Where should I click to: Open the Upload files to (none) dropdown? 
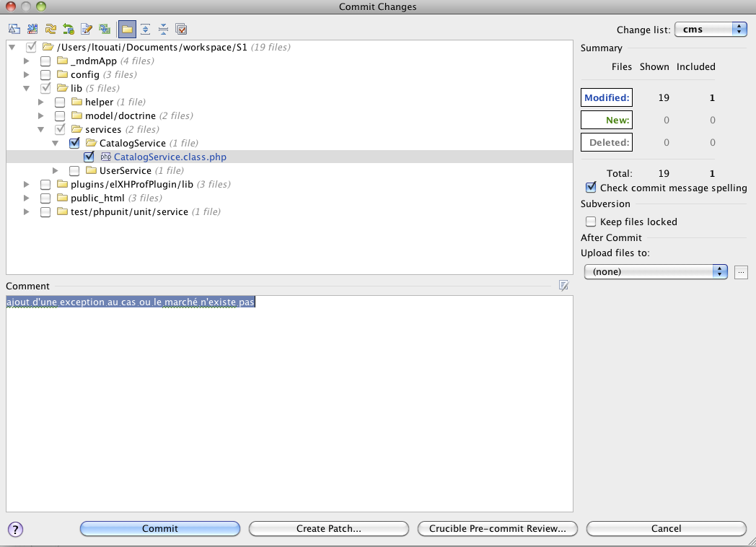coord(656,271)
